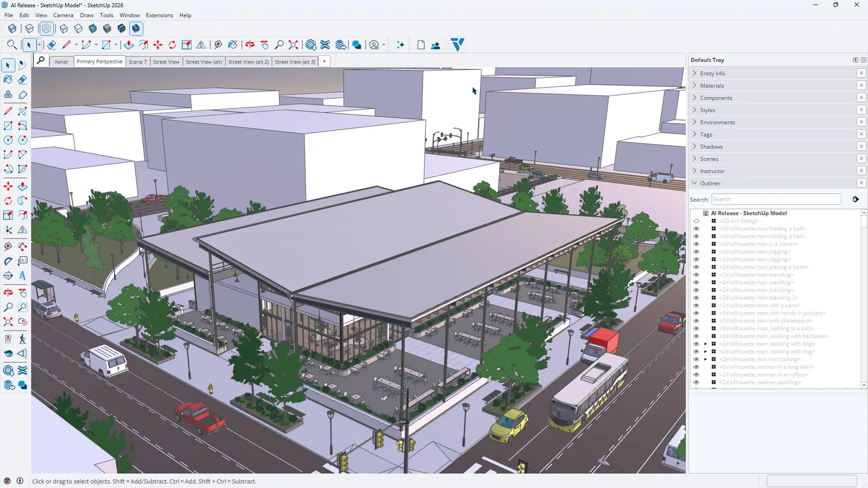Activate the Look Around eye tool
Image resolution: width=868 pixels, height=488 pixels.
8,354
